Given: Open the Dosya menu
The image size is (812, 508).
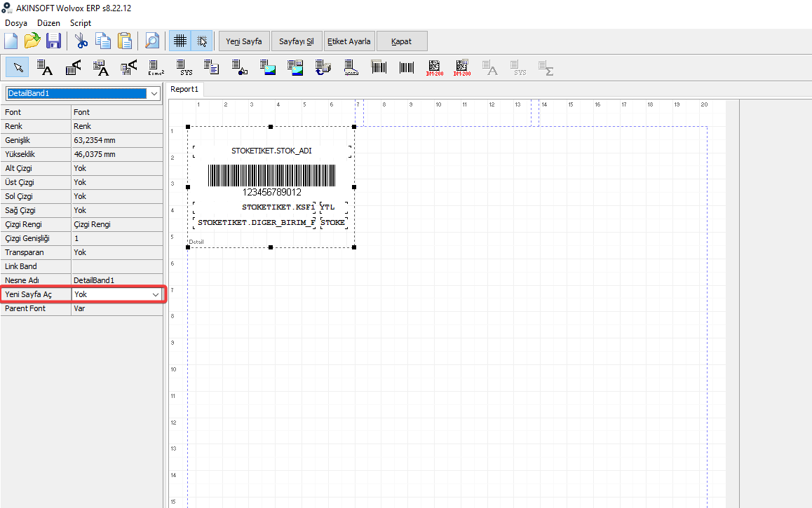Looking at the screenshot, I should [16, 22].
